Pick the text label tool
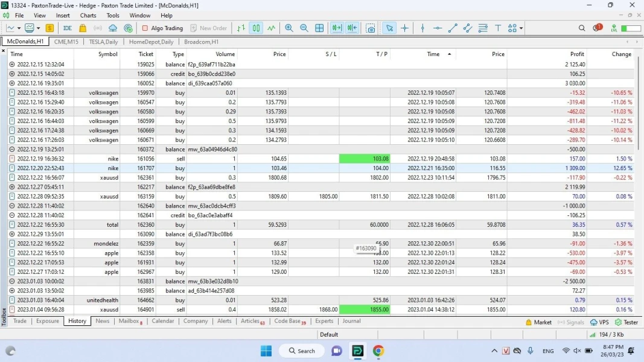 tap(498, 28)
